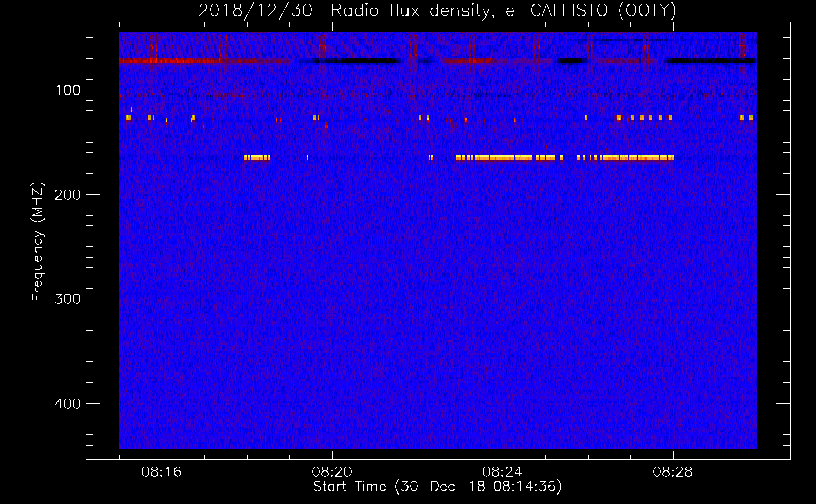816x504 pixels.
Task: Click the 08:16 time tick label
Action: click(x=161, y=472)
